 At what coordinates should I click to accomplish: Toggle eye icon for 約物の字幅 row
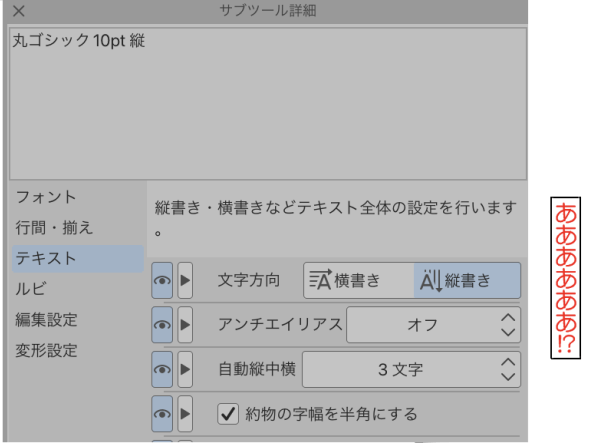coord(162,414)
